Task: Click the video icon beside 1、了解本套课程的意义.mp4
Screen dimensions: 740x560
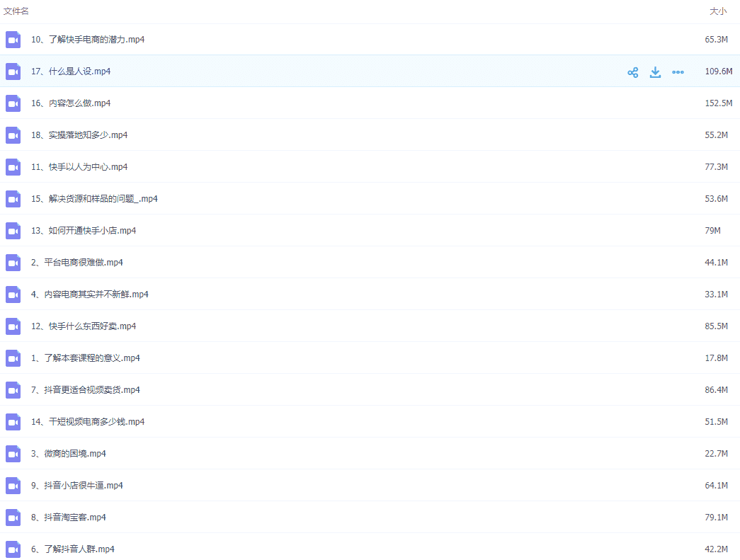Action: pyautogui.click(x=13, y=358)
